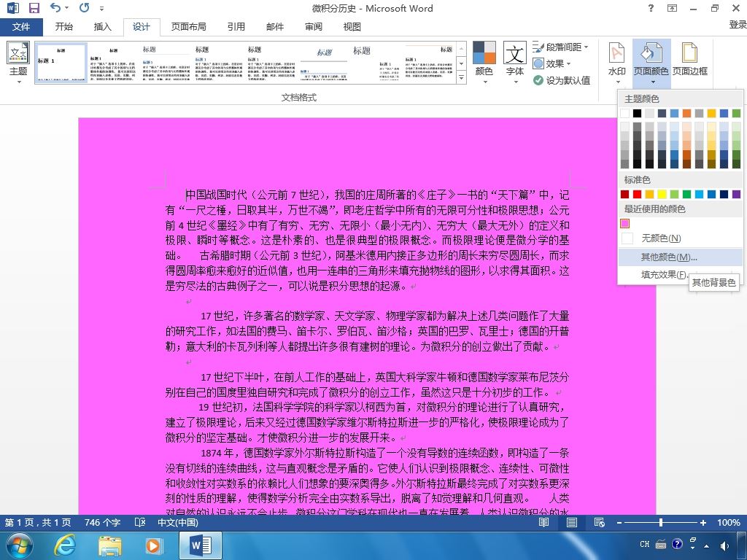Customize Quick Access Toolbar dropdown arrow
The width and height of the screenshot is (747, 560).
click(101, 8)
